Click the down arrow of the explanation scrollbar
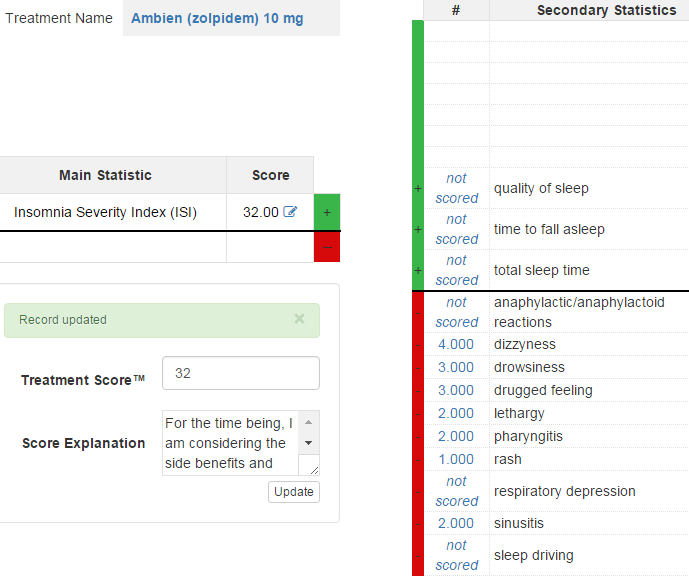This screenshot has width=689, height=581. pos(309,443)
